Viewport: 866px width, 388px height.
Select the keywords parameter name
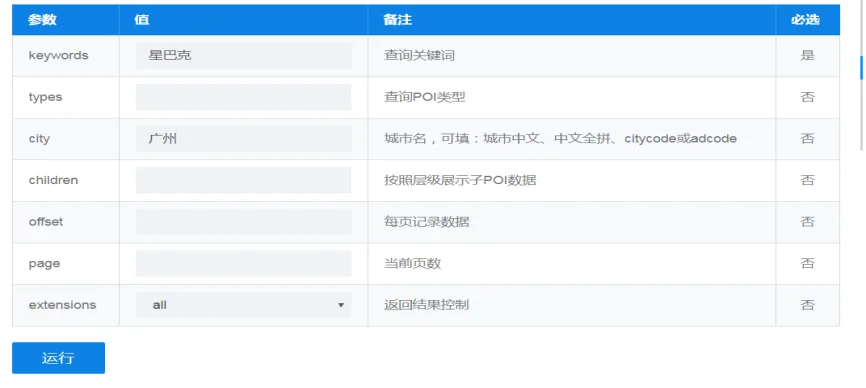[59, 56]
